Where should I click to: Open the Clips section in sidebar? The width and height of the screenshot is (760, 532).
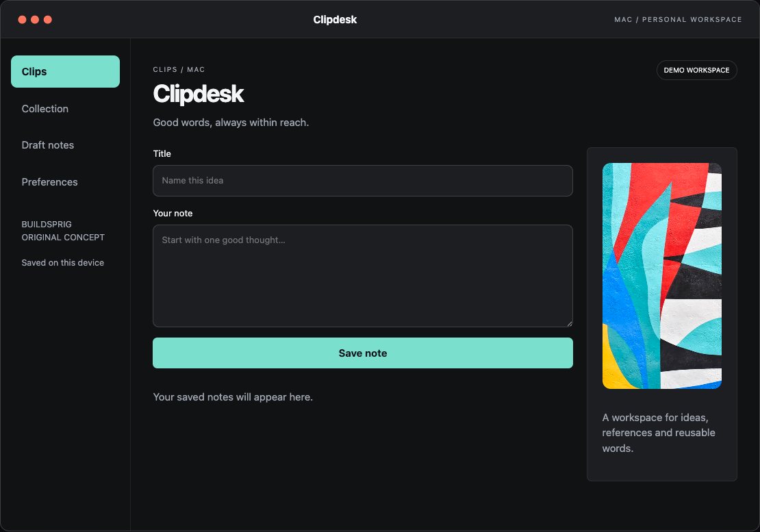point(66,72)
